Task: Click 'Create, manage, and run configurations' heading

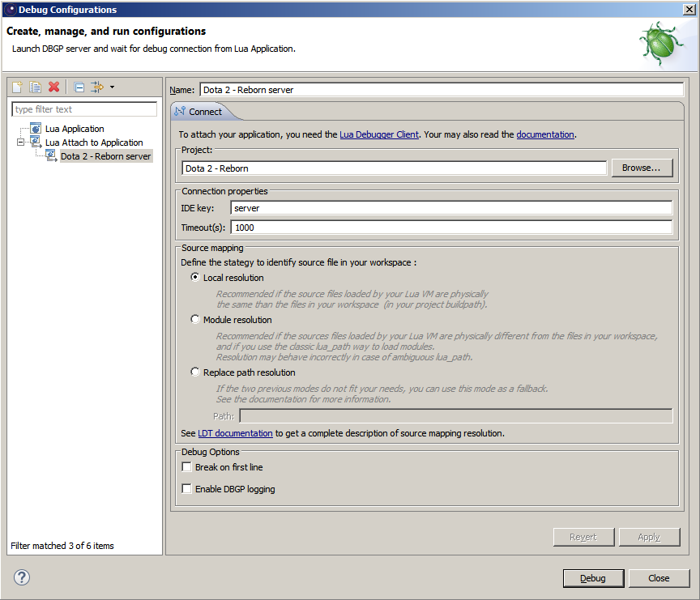Action: pyautogui.click(x=106, y=32)
